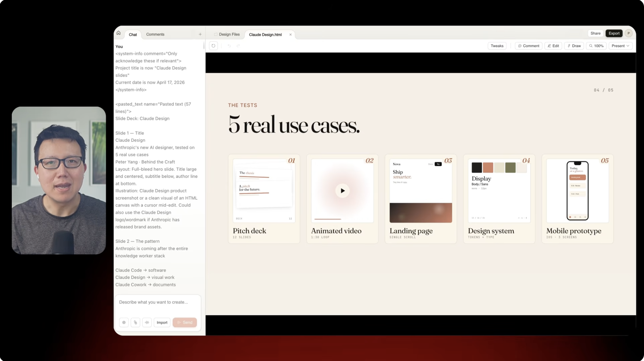Click the 'You' sender label in chat

[x=119, y=46]
